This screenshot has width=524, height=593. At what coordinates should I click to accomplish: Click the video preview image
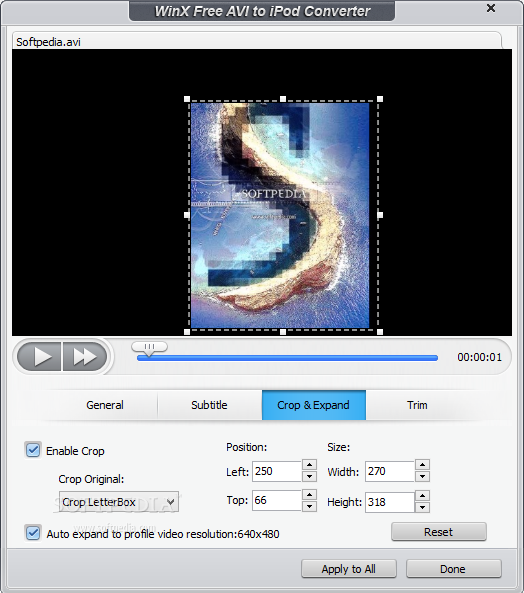(x=280, y=216)
